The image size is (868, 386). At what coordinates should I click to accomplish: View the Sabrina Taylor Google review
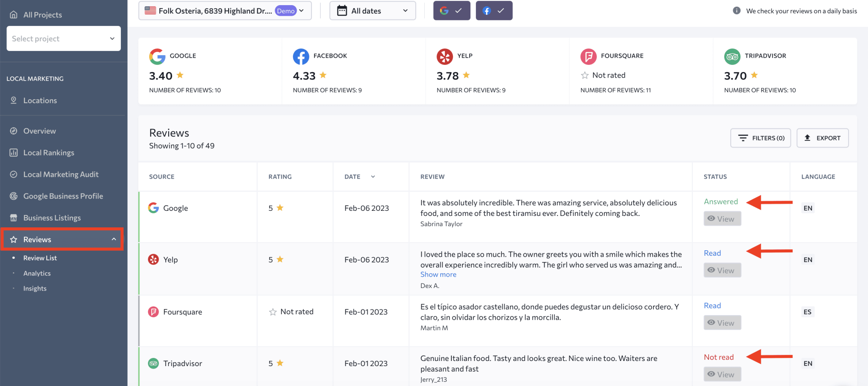click(x=722, y=219)
